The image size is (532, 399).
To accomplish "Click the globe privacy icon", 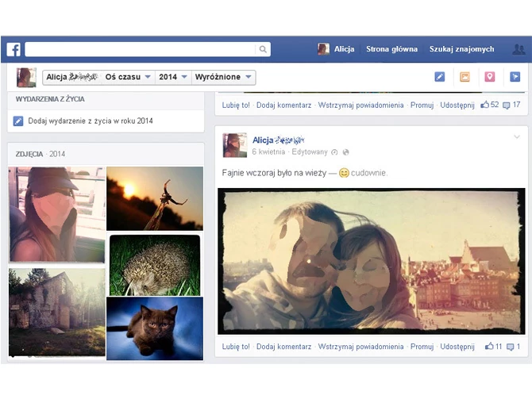I will [345, 152].
